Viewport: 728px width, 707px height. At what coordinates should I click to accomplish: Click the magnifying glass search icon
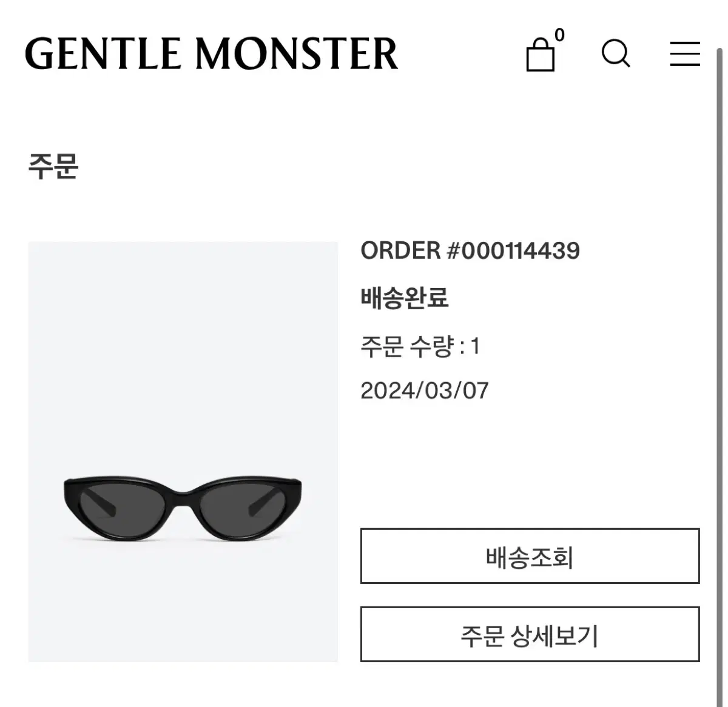(x=616, y=53)
